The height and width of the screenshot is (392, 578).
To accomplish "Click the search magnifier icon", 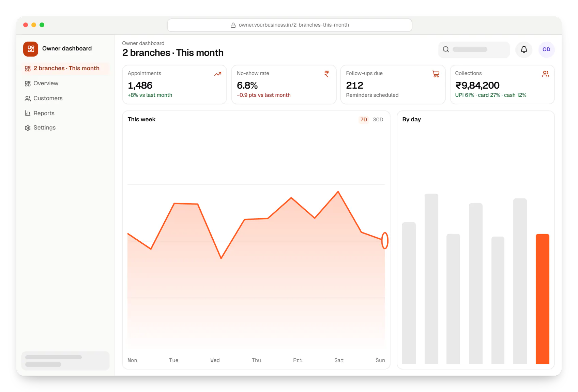I will [x=446, y=49].
